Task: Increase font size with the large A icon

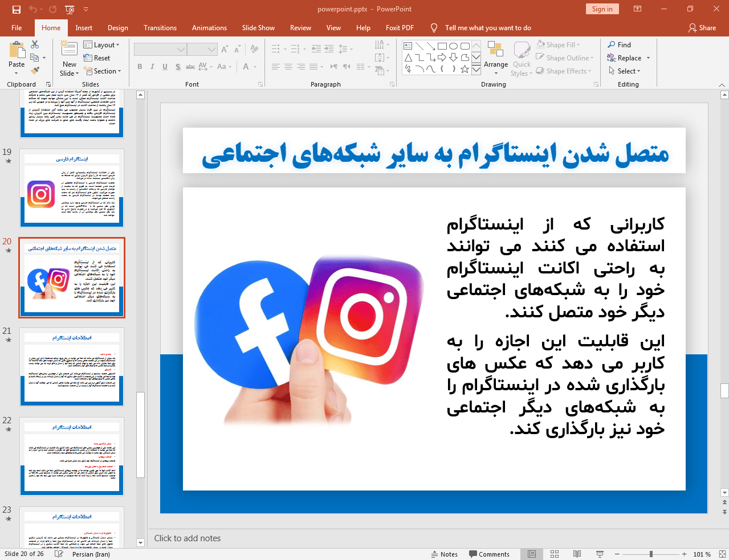Action: 225,50
